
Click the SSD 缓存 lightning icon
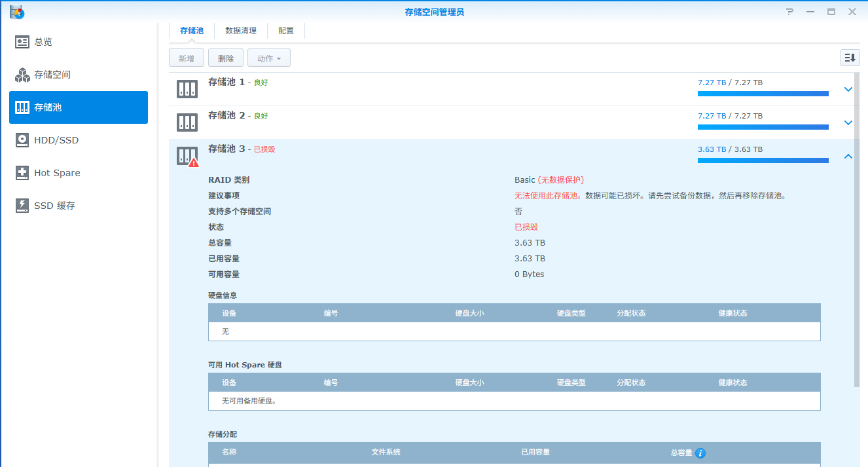tap(22, 206)
